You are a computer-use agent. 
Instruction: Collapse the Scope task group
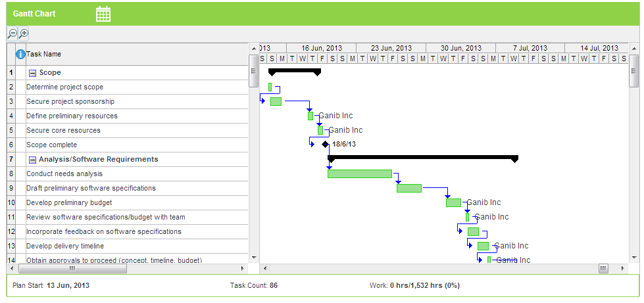(32, 73)
